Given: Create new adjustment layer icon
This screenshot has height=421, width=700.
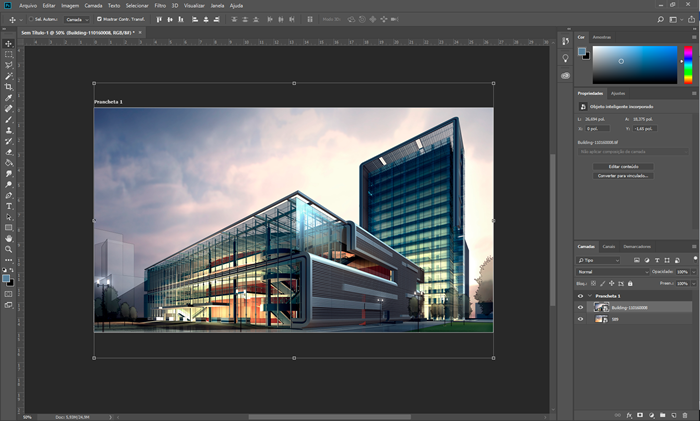Looking at the screenshot, I should coord(651,415).
